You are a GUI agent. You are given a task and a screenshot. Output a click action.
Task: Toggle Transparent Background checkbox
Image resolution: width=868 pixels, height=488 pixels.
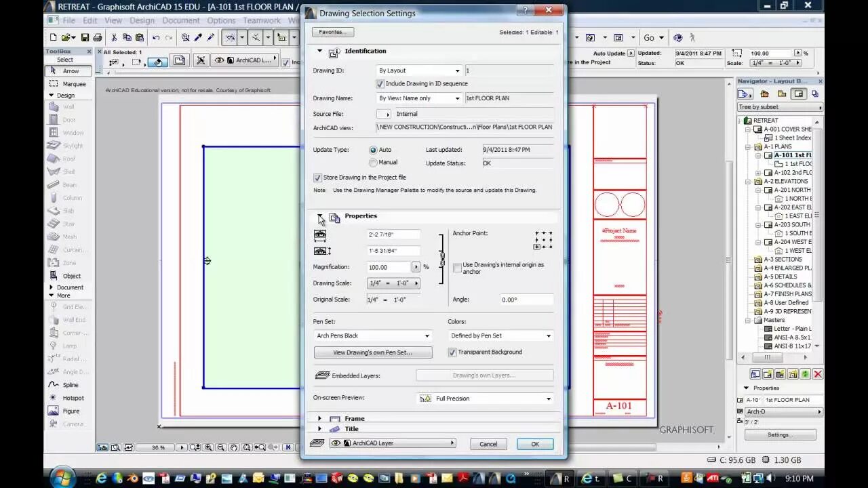click(x=452, y=352)
